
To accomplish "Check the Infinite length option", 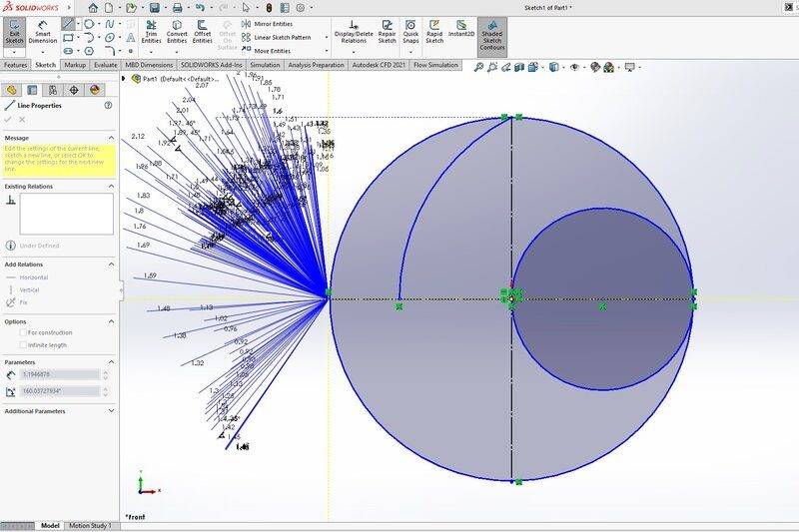I will [24, 344].
